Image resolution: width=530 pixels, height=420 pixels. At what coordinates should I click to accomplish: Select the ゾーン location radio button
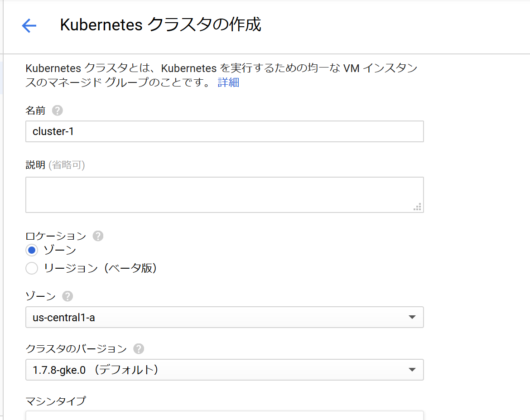click(x=32, y=250)
